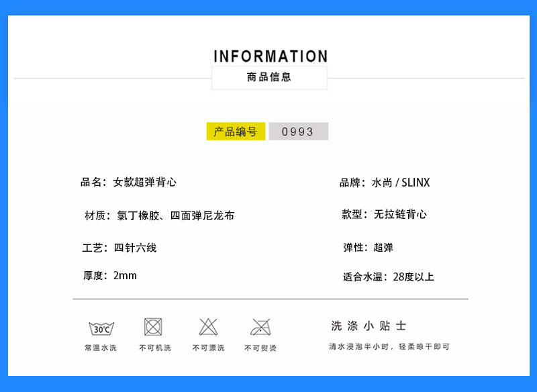Select the product code 0993
Viewport: 537px width, 392px height.
[x=298, y=132]
